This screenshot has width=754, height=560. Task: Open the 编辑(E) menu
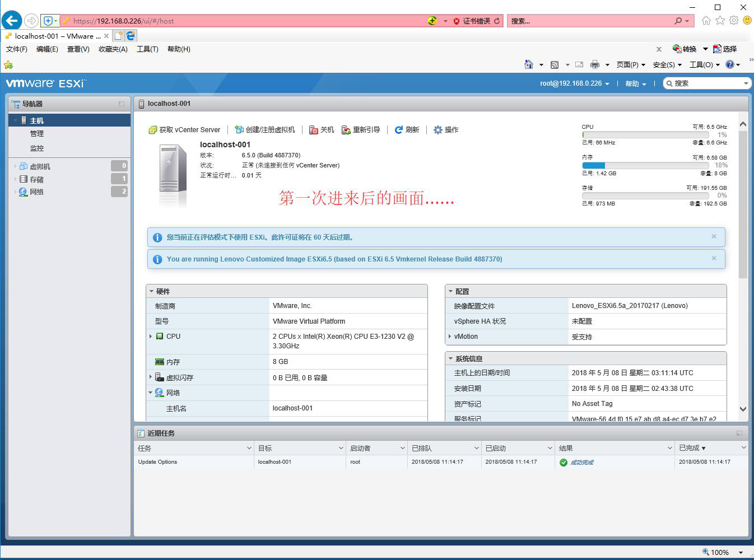click(47, 49)
